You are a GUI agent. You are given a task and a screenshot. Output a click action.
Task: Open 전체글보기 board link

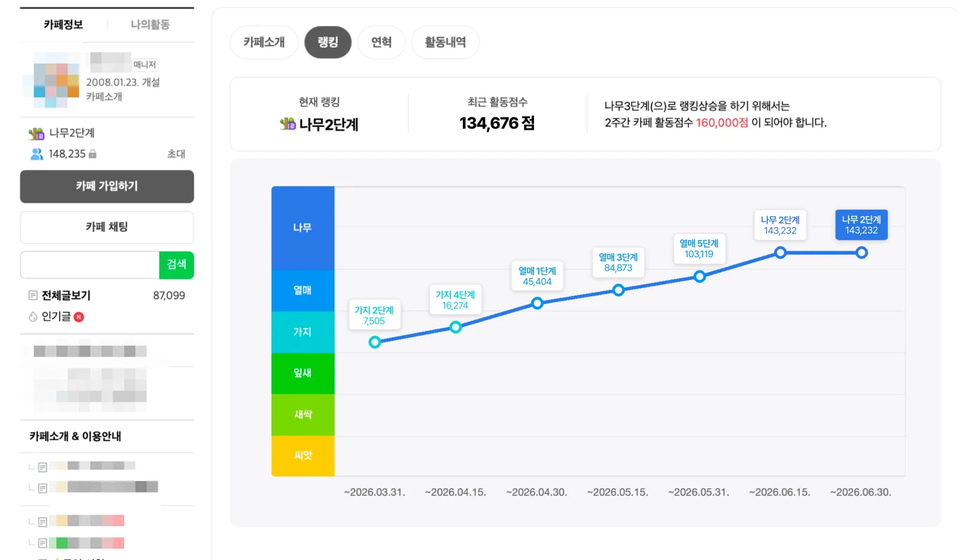pos(66,296)
